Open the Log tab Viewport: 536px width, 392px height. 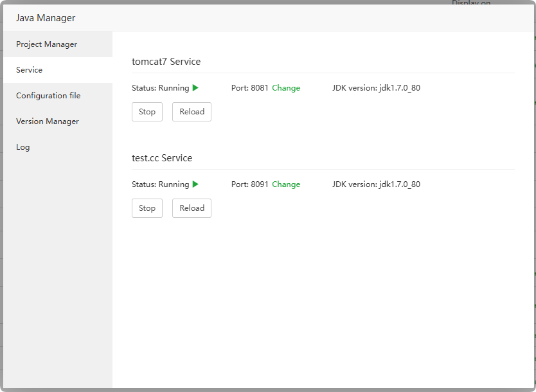(23, 147)
